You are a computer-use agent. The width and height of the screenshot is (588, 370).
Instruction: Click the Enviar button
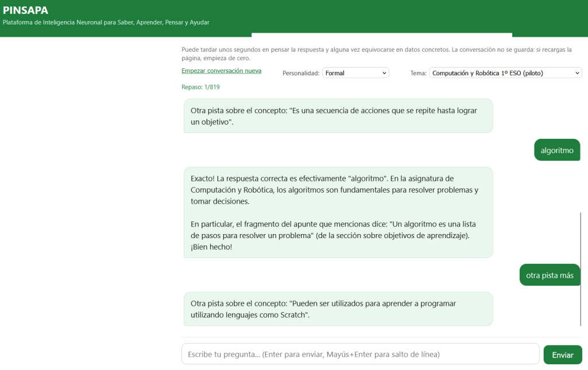[x=563, y=355]
